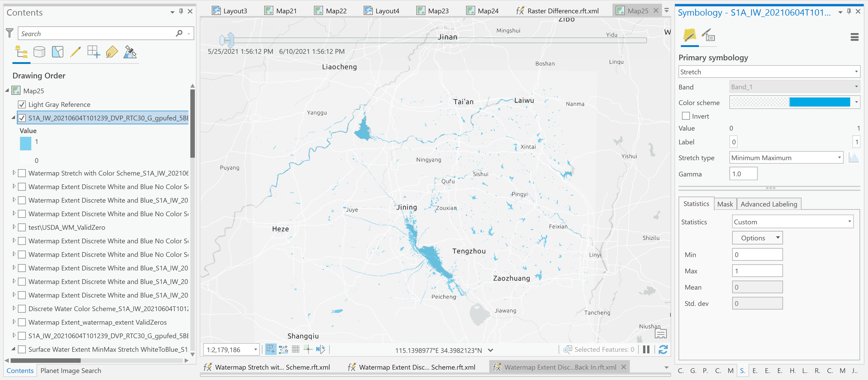The height and width of the screenshot is (380, 868).
Task: Click List By Selection icon
Action: (58, 52)
